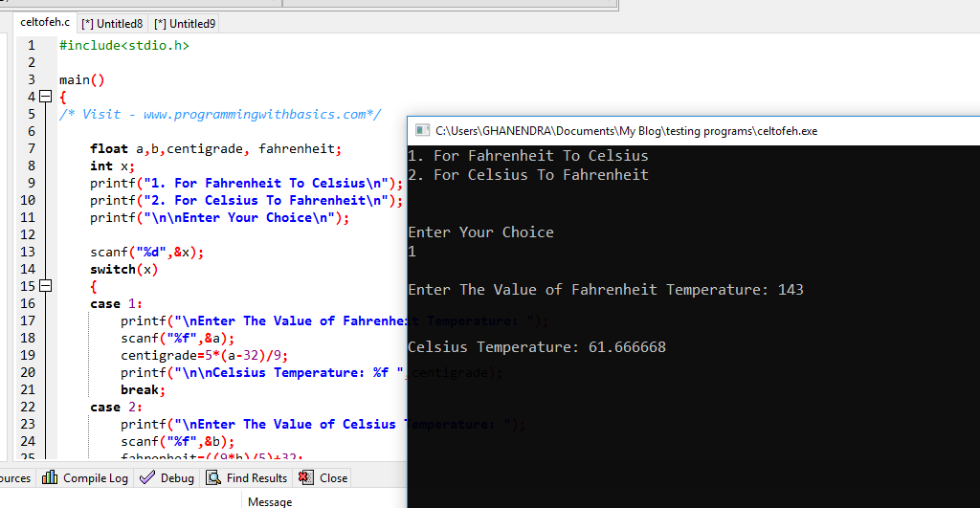Click the switch(x) statement
Viewport: 980px width, 508px height.
pos(123,270)
